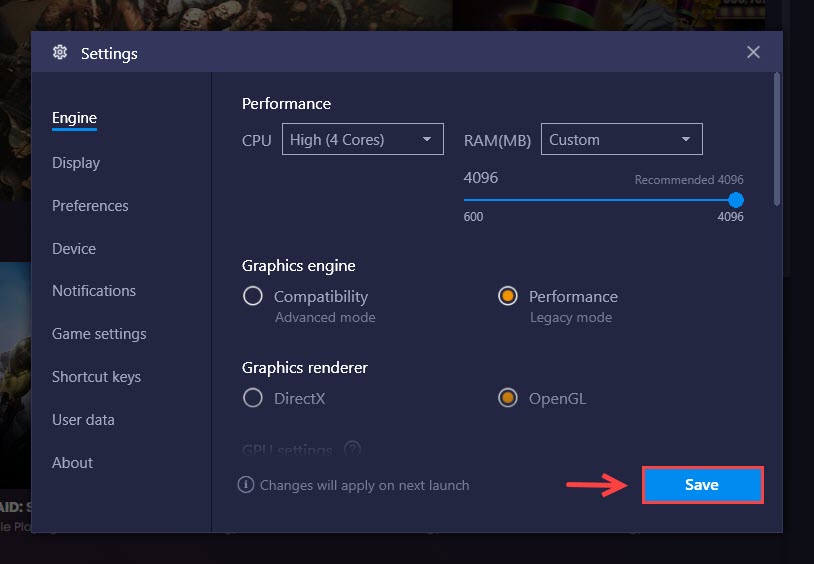Choose DirectX as graphics renderer
814x564 pixels.
pos(253,398)
